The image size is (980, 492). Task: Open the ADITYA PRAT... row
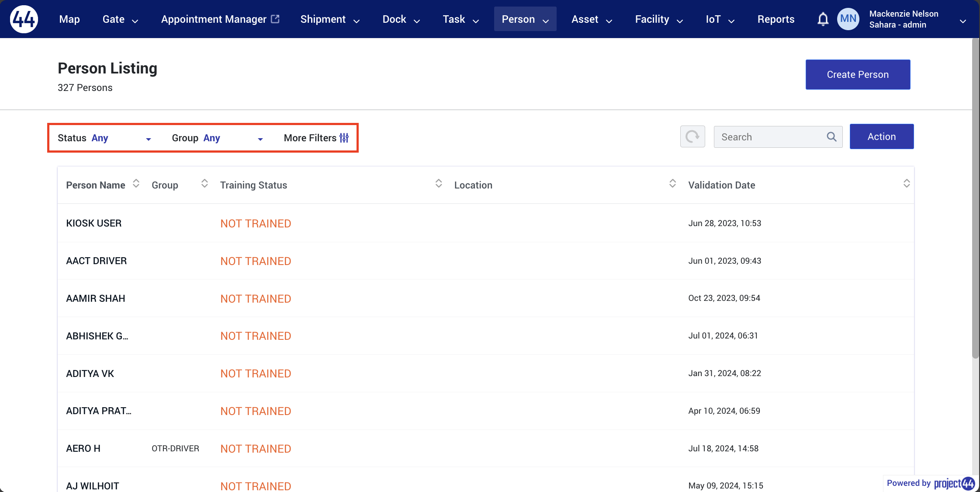tap(485, 411)
